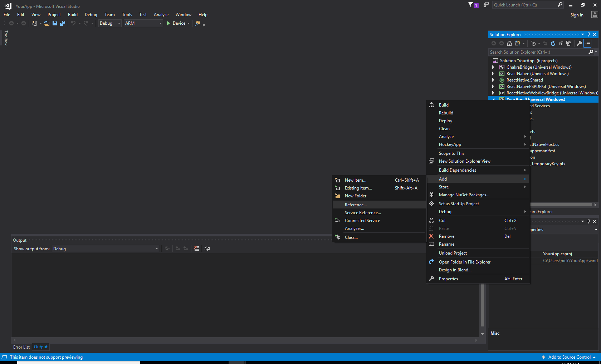601x364 pixels.
Task: Open Properties via the wrench toolbar icon
Action: tap(580, 43)
